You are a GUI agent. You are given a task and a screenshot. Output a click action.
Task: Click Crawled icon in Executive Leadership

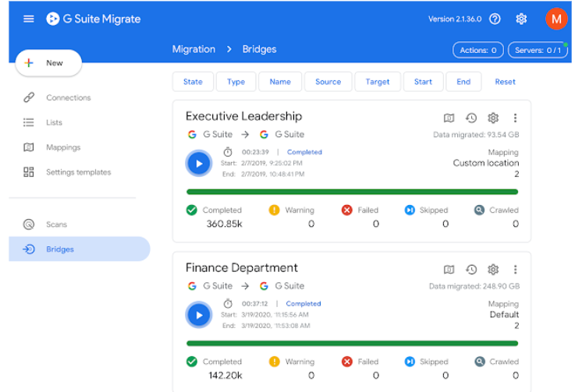pyautogui.click(x=479, y=210)
